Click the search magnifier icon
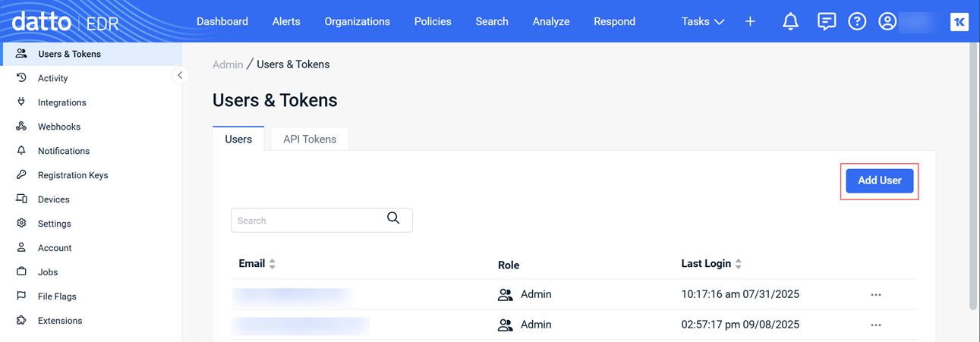The width and height of the screenshot is (980, 342). point(393,218)
